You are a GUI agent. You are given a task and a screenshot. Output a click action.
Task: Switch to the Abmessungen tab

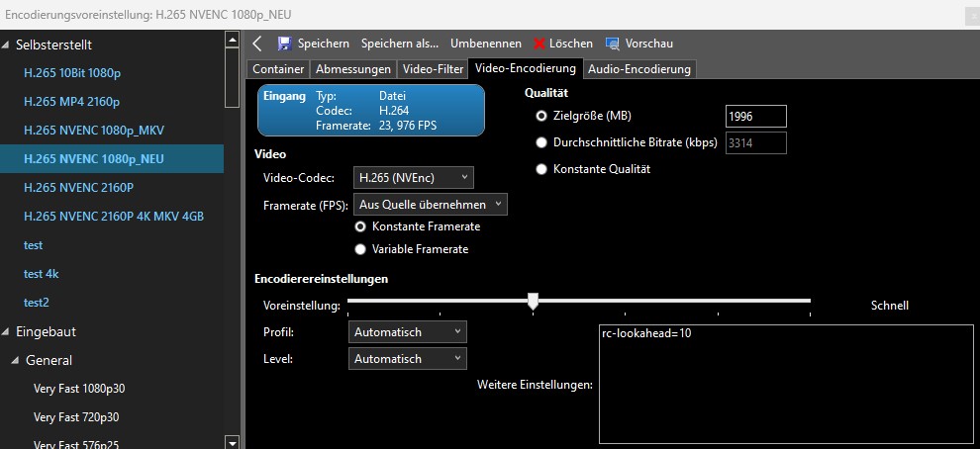coord(353,69)
